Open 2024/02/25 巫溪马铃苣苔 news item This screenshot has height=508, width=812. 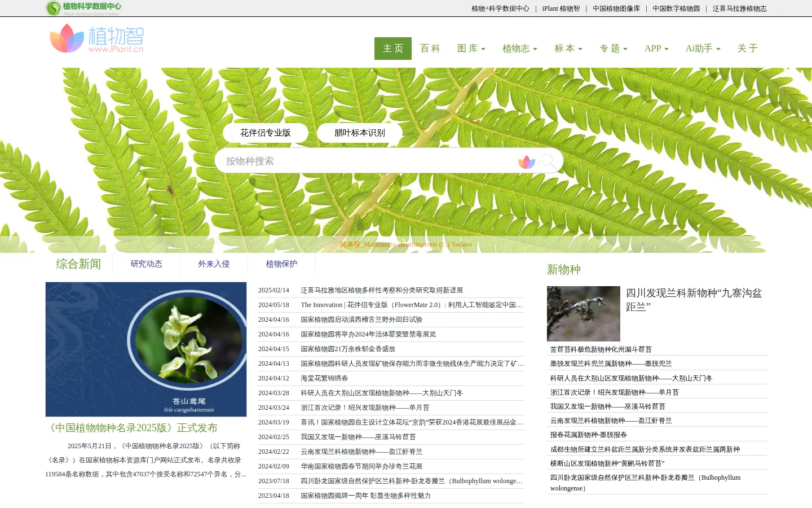click(x=358, y=437)
